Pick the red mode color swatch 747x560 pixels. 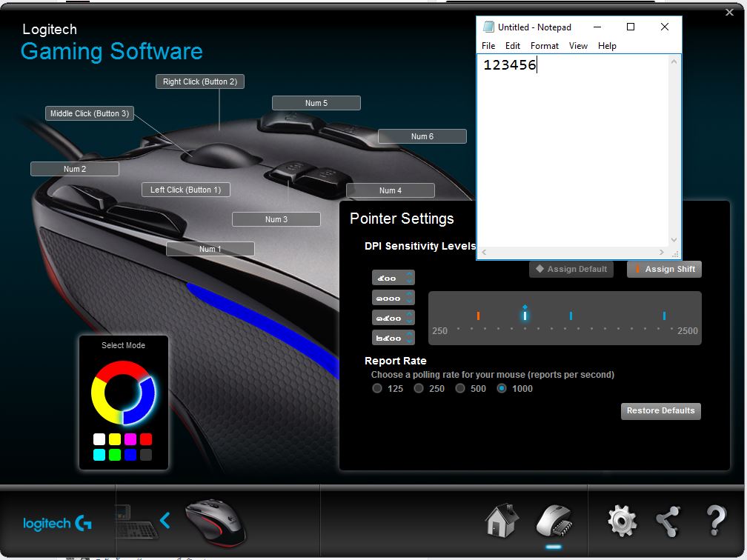(x=146, y=439)
